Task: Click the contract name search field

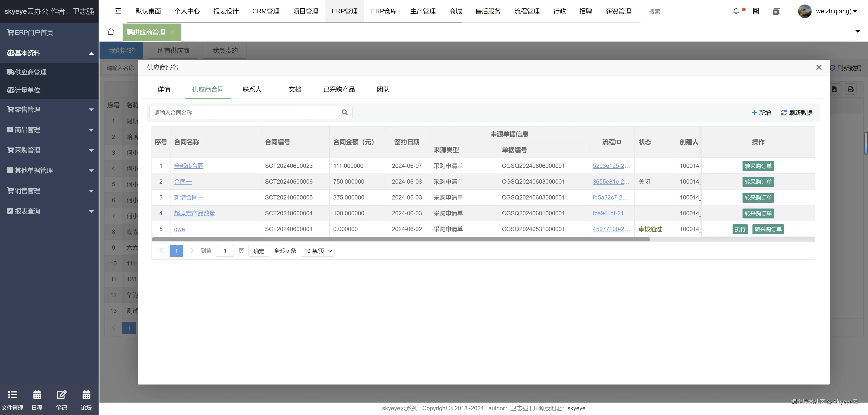Action: coord(246,113)
